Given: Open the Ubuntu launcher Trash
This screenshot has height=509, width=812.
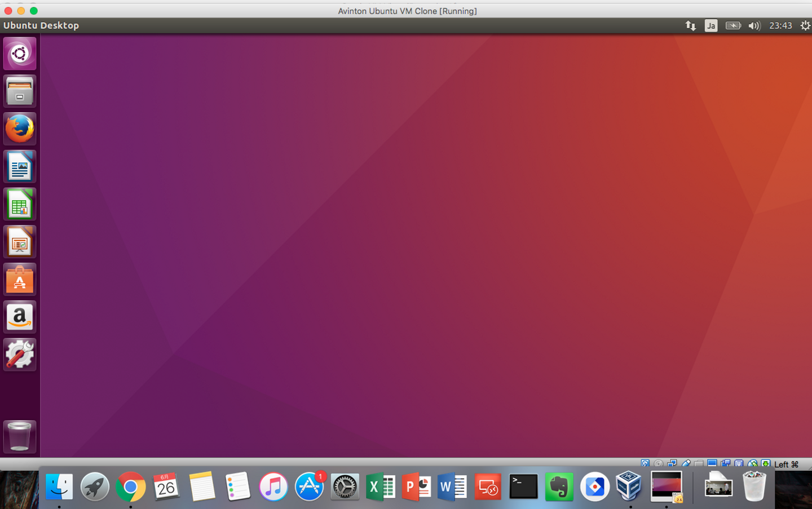Looking at the screenshot, I should click(x=20, y=436).
